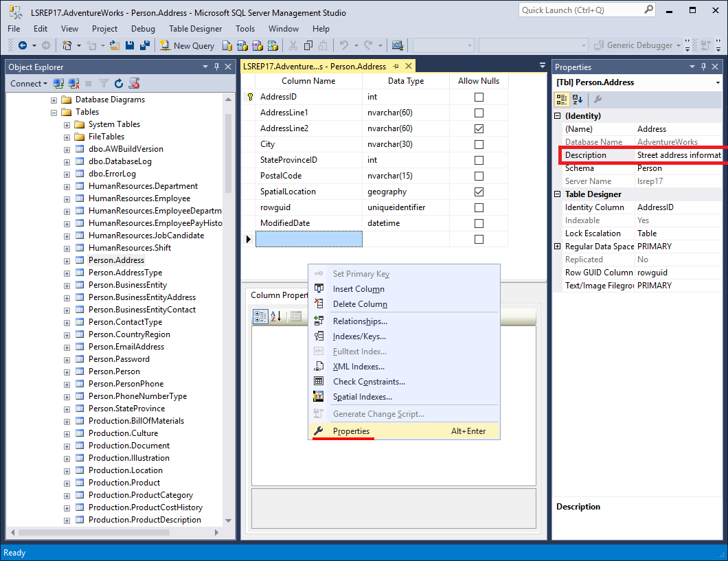Expand the Regular Data Space property

click(x=558, y=247)
